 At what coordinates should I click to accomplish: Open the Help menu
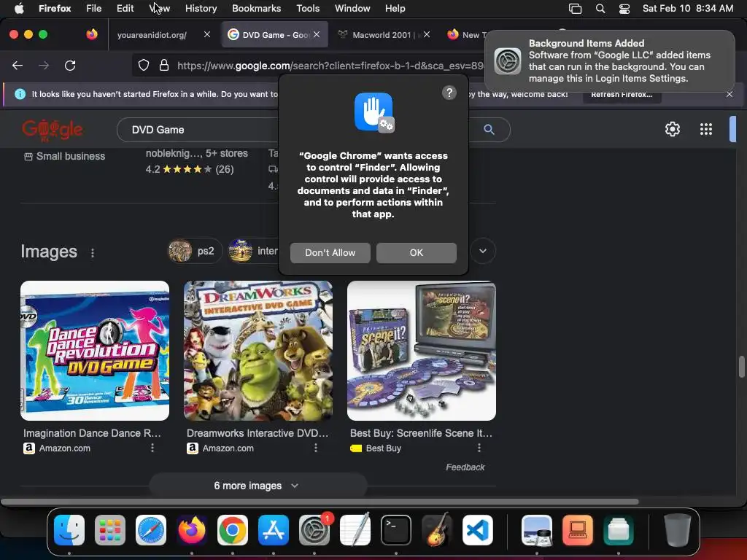[x=395, y=8]
